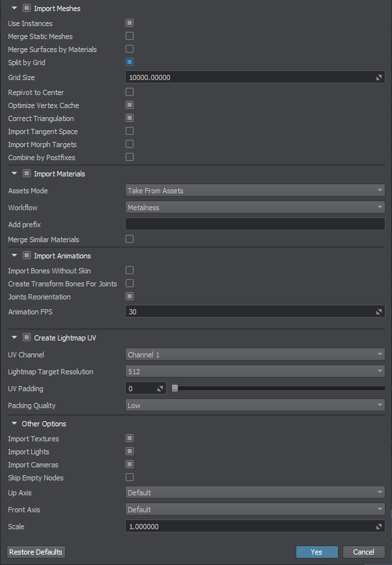Click the UV Padding field drag-adjust icon
This screenshot has width=392, height=565.
click(x=161, y=389)
